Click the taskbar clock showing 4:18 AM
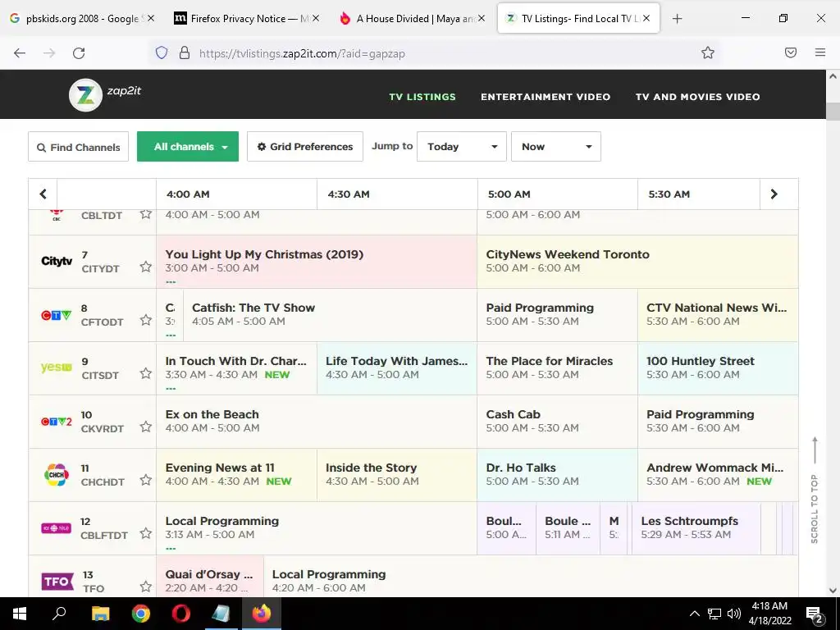 [x=769, y=614]
